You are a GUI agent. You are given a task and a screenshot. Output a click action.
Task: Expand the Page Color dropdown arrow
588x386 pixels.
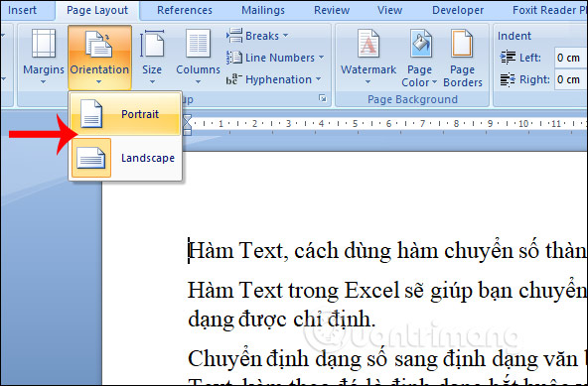(x=434, y=82)
